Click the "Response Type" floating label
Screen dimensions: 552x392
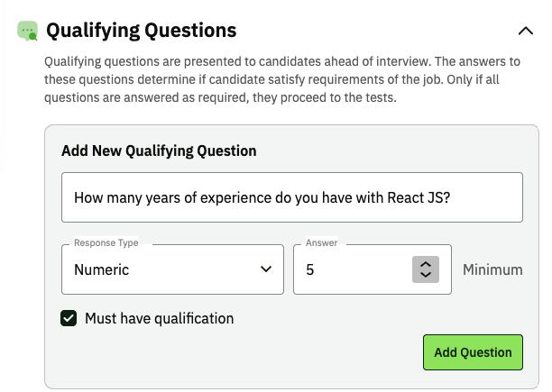click(106, 243)
